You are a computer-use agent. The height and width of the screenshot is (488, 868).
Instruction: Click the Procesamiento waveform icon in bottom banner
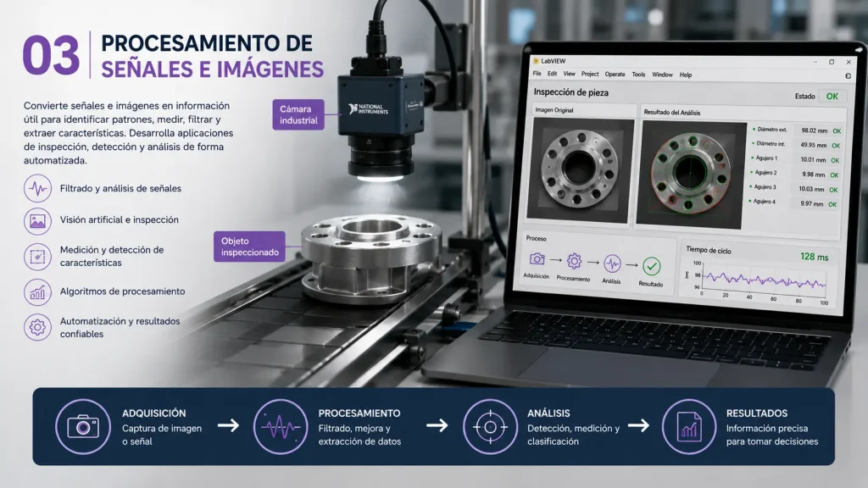point(281,427)
